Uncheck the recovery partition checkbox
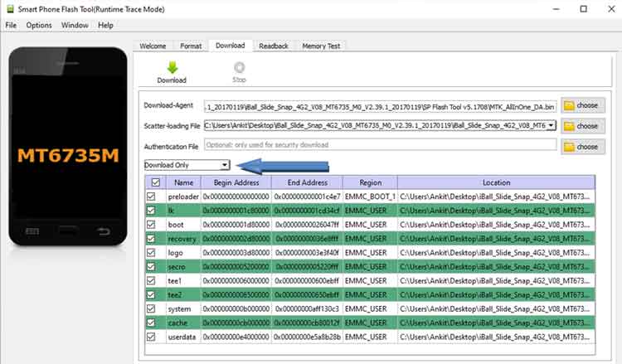622x364 pixels. [x=151, y=238]
